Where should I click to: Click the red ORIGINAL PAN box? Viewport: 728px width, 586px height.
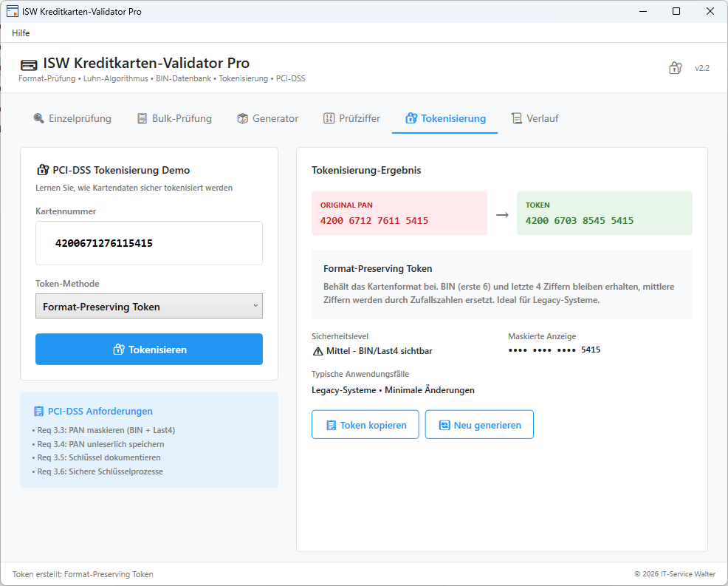click(x=399, y=213)
